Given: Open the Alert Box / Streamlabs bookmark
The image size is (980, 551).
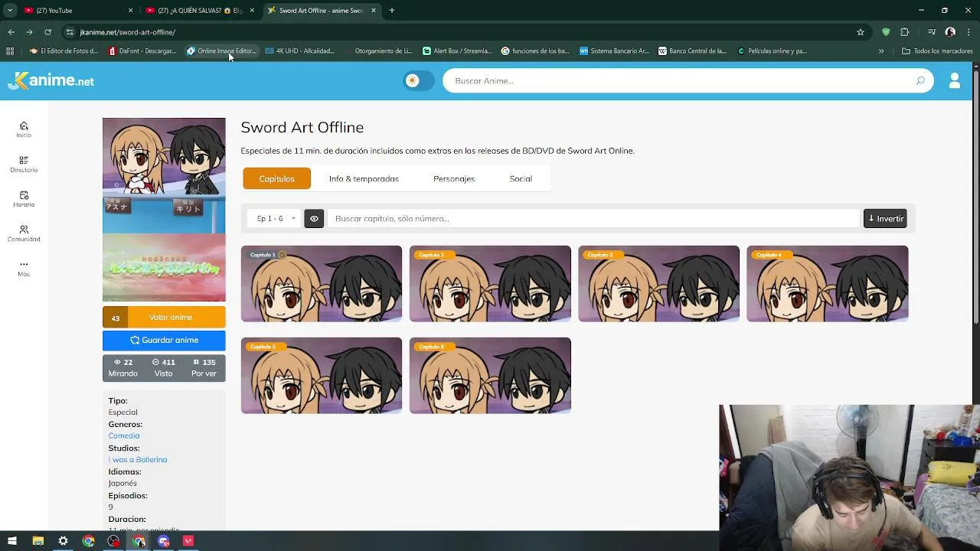Looking at the screenshot, I should [457, 51].
